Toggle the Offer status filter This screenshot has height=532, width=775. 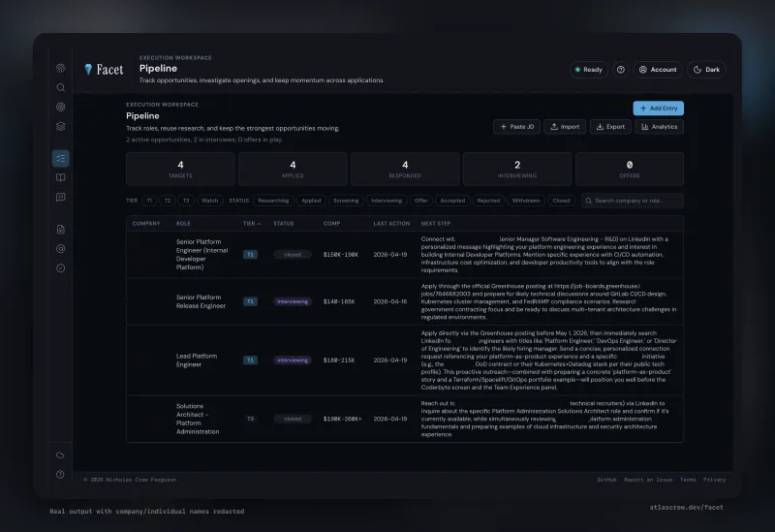point(421,201)
